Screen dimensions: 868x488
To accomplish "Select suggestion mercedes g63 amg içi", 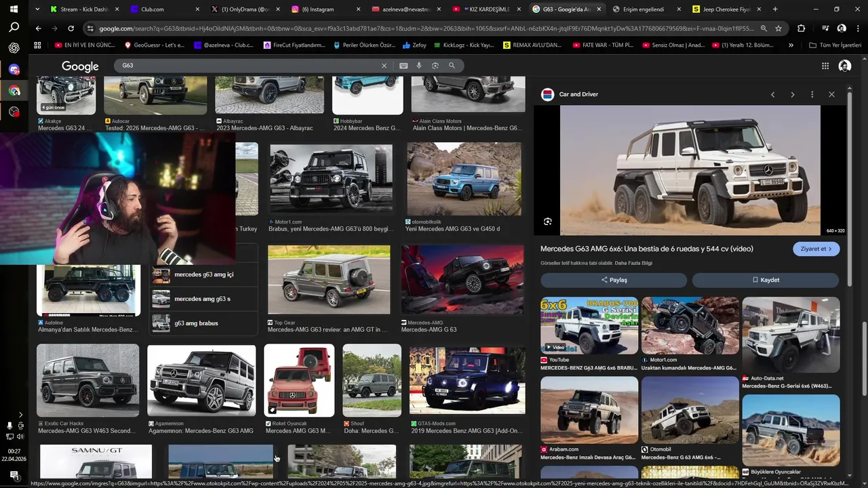I will [203, 274].
